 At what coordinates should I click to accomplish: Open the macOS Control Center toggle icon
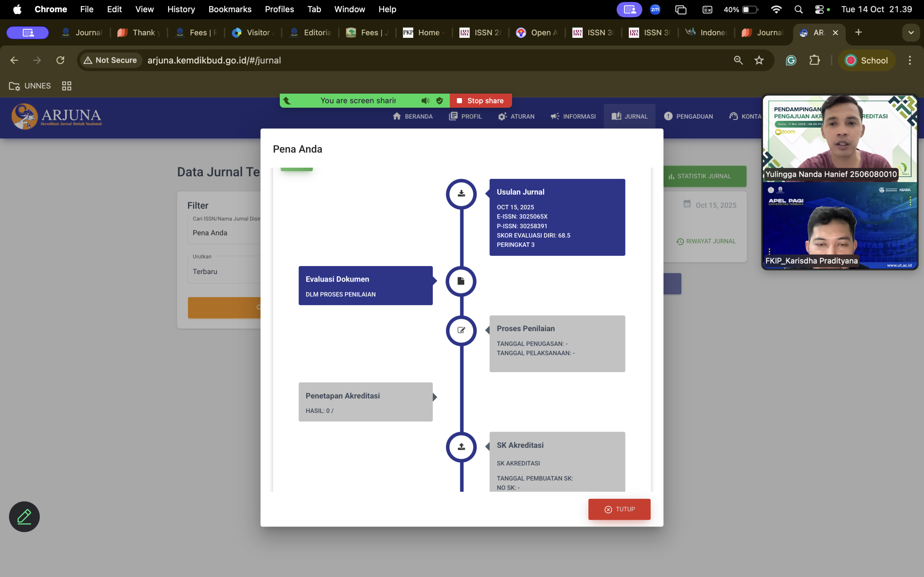tap(819, 9)
